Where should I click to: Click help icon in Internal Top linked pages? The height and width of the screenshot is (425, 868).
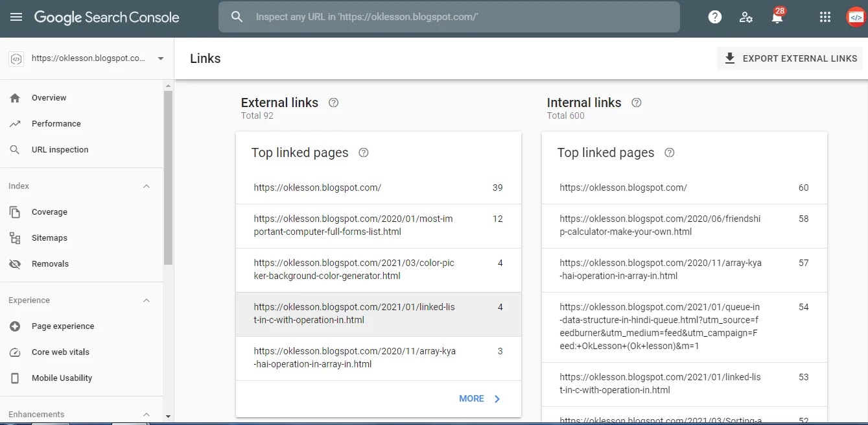[670, 152]
